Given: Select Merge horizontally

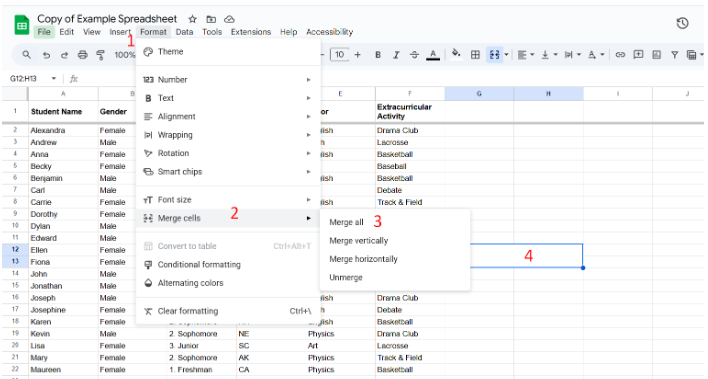Looking at the screenshot, I should [x=395, y=259].
